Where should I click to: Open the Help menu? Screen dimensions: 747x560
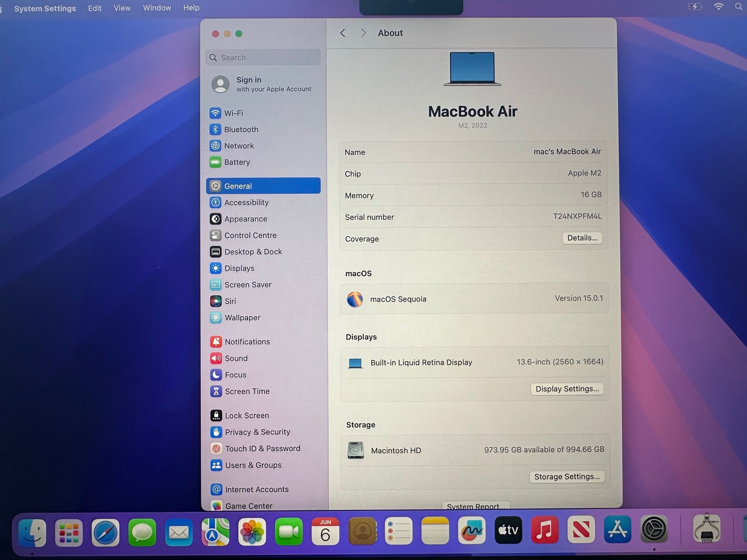click(x=191, y=7)
